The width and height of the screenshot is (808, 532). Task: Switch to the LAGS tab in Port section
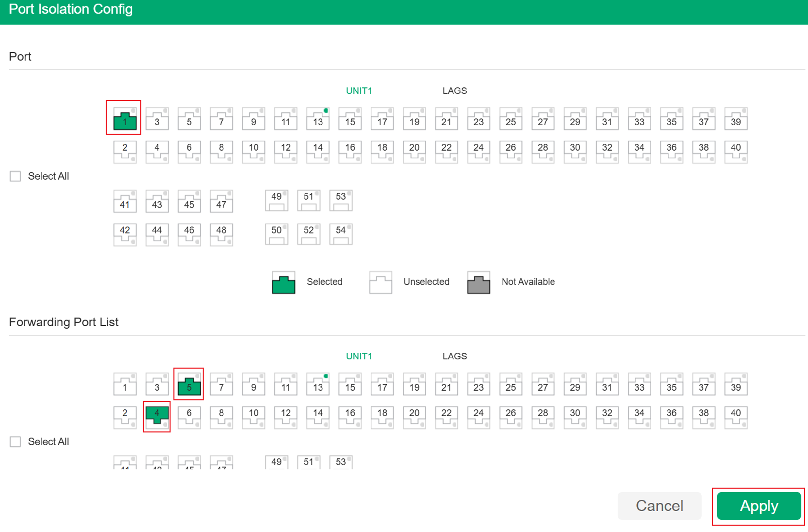[454, 90]
